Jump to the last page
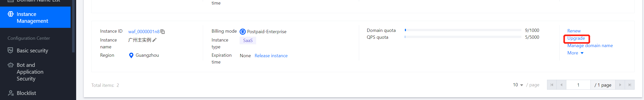The width and height of the screenshot is (644, 100). coord(630,85)
